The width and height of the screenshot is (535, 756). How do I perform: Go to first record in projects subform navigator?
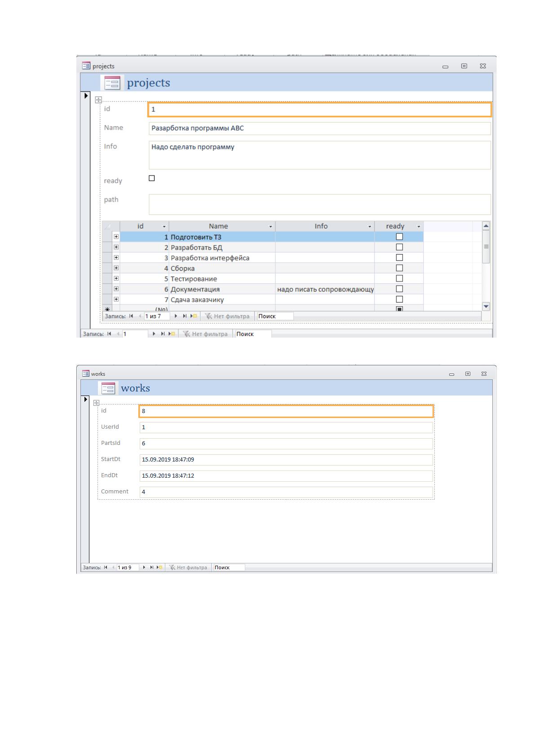[131, 316]
